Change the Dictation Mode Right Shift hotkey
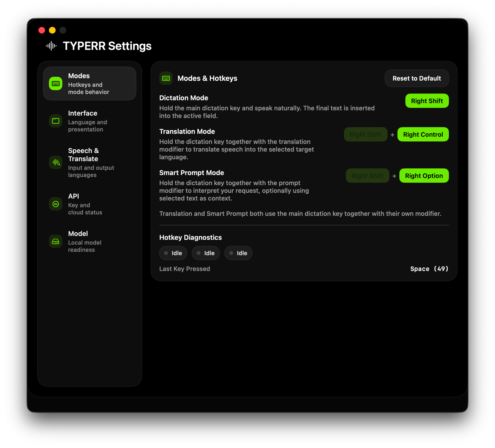495x448 pixels. [x=427, y=101]
